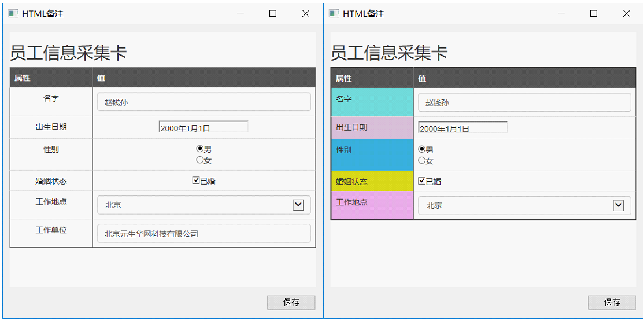Click the 2000年1月1日 date field in the left window

[203, 127]
